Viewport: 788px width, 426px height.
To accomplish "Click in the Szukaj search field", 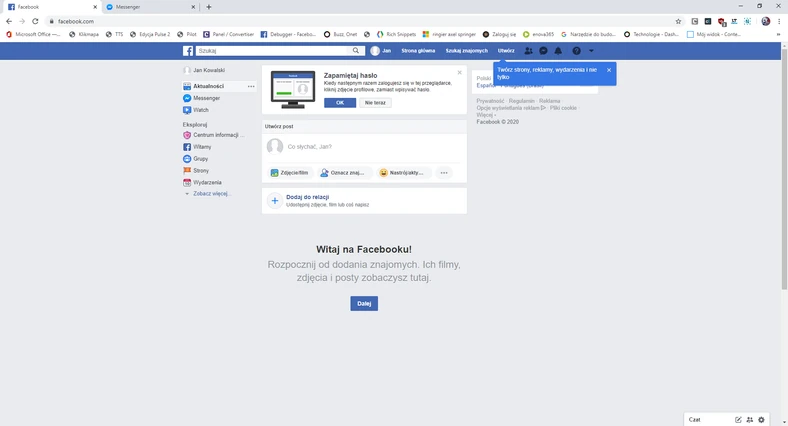I will [272, 51].
